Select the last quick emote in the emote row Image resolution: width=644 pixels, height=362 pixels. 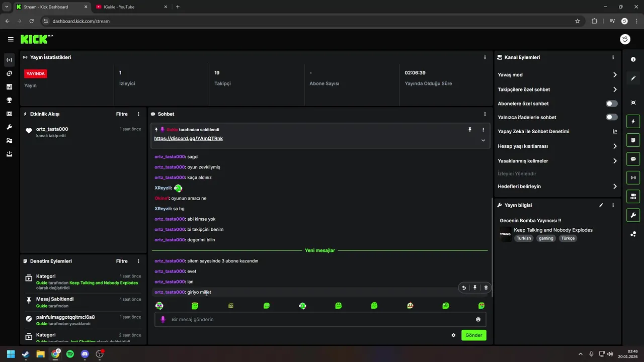pyautogui.click(x=481, y=305)
